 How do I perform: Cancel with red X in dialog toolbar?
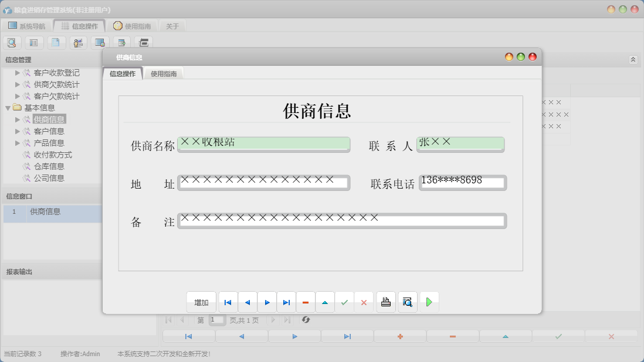point(364,302)
